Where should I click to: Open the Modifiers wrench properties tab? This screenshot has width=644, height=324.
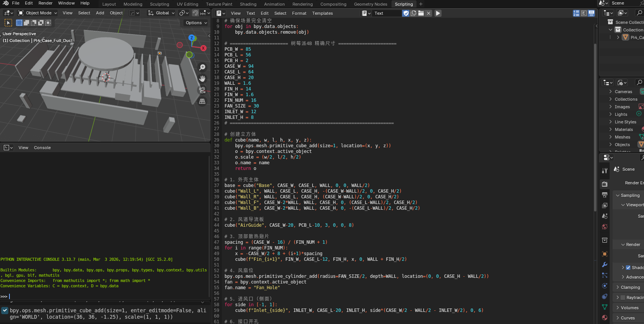point(605,265)
